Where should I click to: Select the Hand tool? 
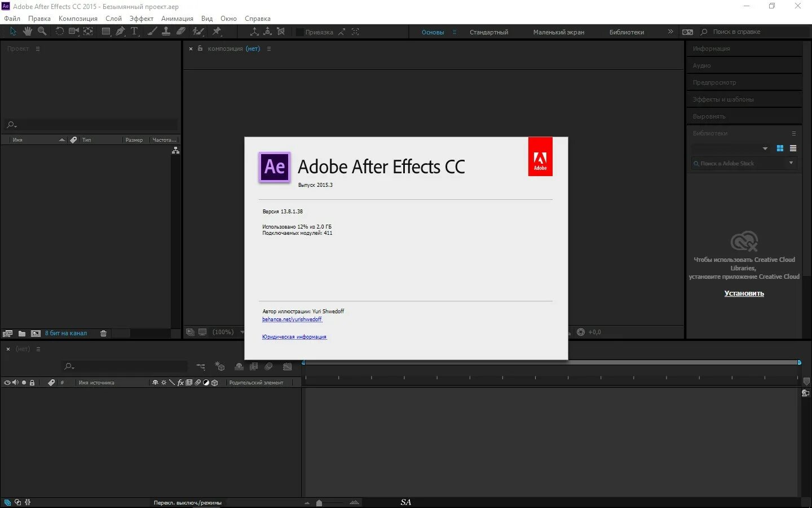(x=27, y=32)
